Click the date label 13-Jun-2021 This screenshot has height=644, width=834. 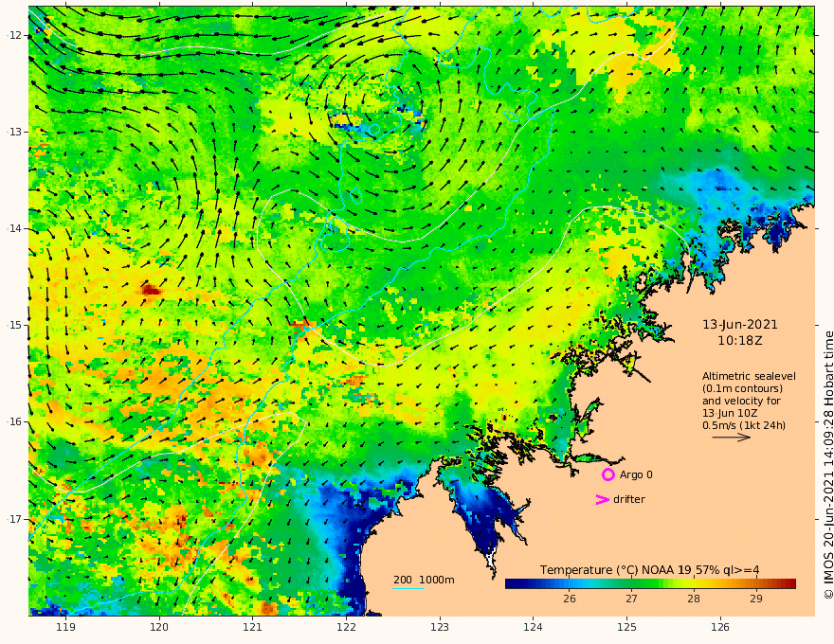pyautogui.click(x=740, y=325)
